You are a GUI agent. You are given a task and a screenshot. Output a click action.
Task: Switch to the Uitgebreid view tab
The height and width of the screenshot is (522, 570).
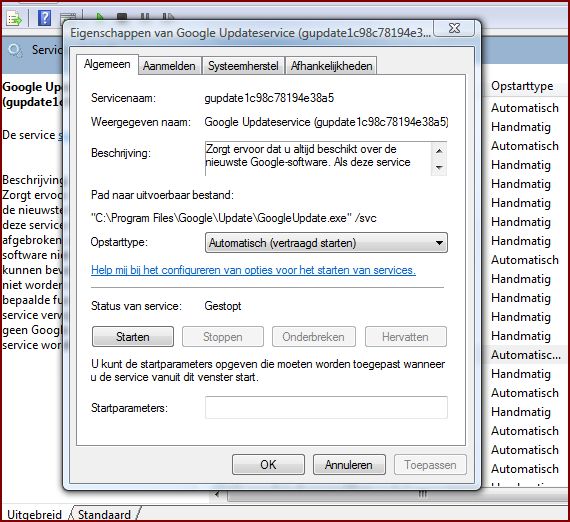coord(35,514)
